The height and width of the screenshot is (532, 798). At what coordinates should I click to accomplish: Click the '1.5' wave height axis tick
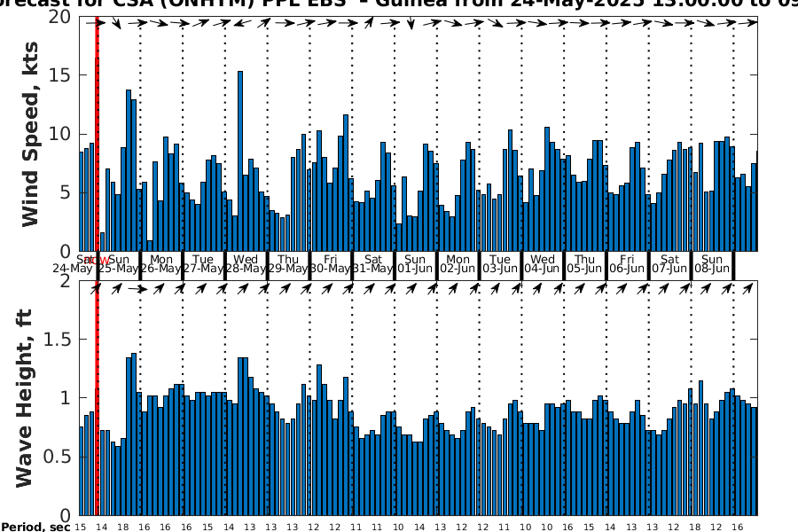(x=57, y=339)
